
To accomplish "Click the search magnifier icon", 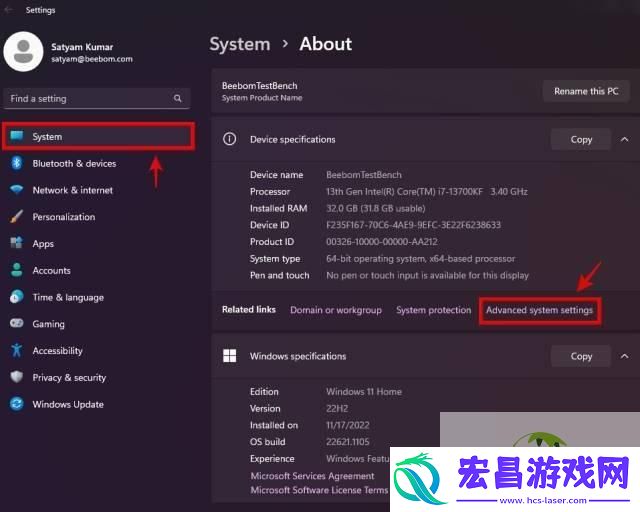I will (x=178, y=98).
